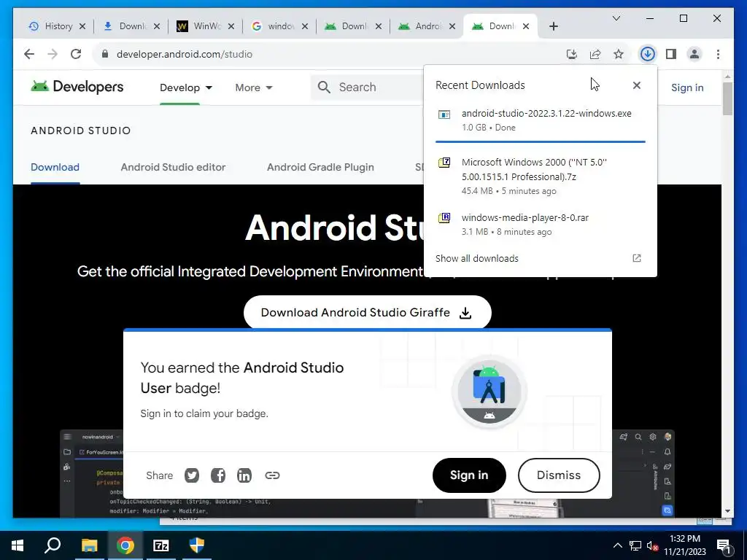Click Sign in at top right of page
Image resolution: width=747 pixels, height=560 pixels.
point(687,87)
